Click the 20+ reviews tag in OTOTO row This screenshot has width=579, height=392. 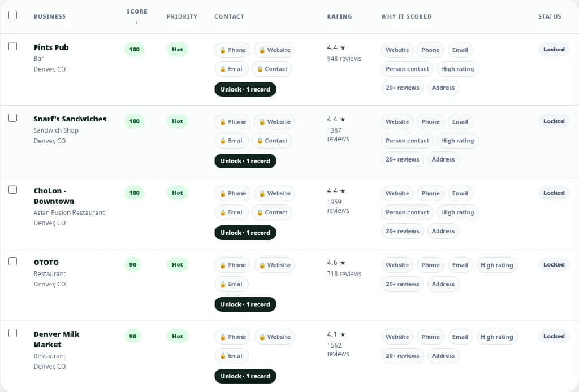click(403, 284)
